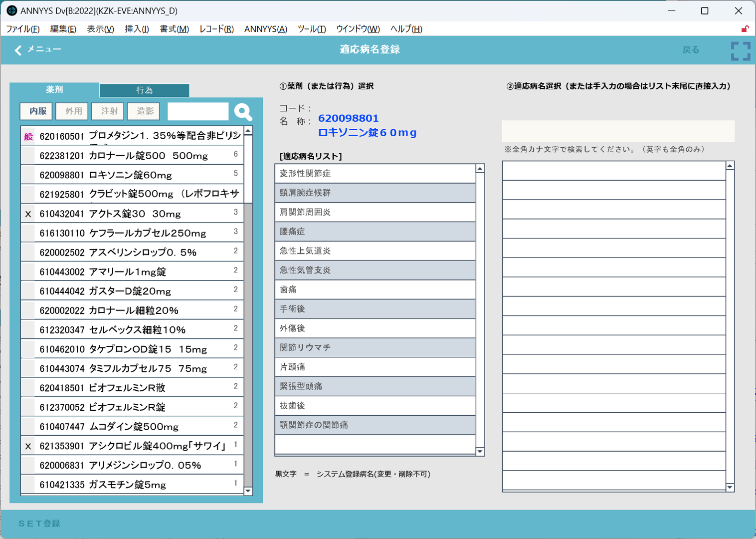Viewport: 756px width, 539px height.
Task: Select 頸肩腕症候群 in the disease list
Action: tap(375, 193)
